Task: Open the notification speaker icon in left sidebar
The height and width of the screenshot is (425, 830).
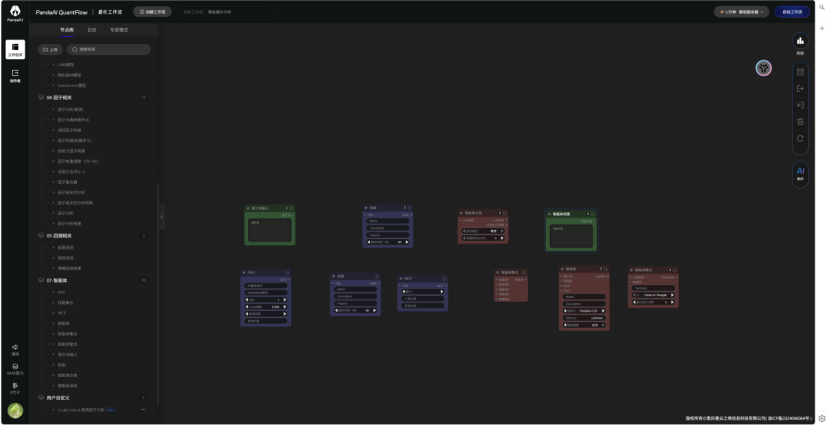Action: pyautogui.click(x=15, y=348)
